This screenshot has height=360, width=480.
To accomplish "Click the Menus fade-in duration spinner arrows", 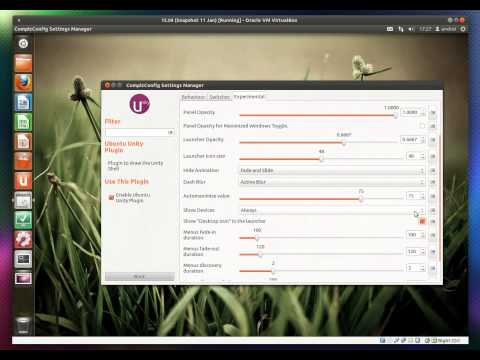I will pyautogui.click(x=423, y=235).
